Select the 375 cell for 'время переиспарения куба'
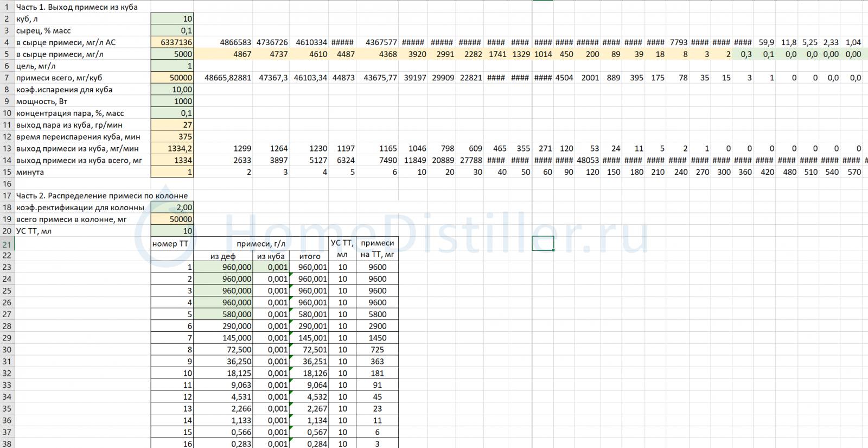The width and height of the screenshot is (868, 448). click(x=172, y=137)
